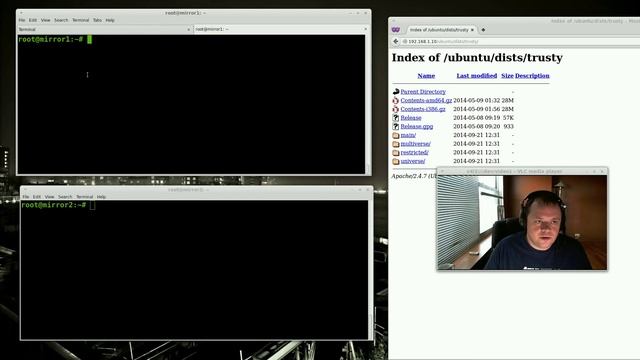This screenshot has height=360, width=640.
Task: Sort listing by Last modified column
Action: [477, 76]
